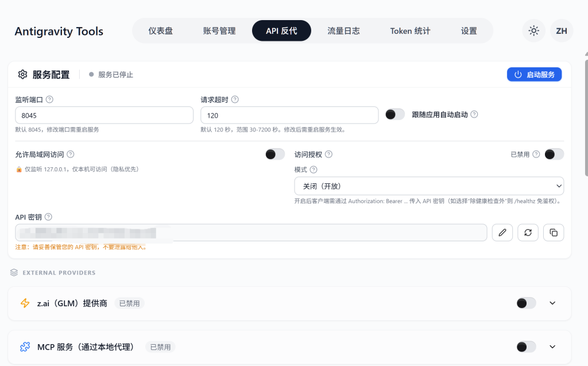Enable 跟随应用自动启动
The width and height of the screenshot is (588, 366).
coord(394,114)
